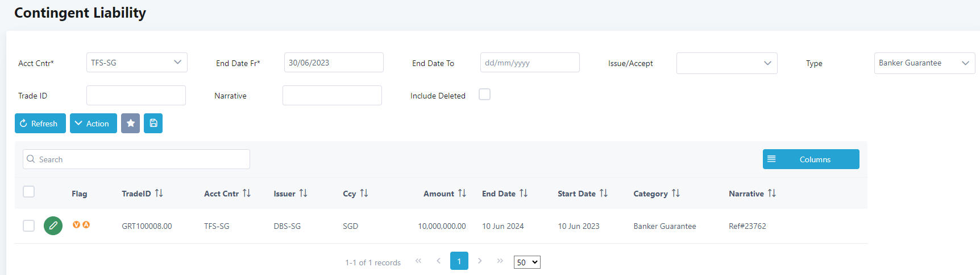
Task: Change the page size selector showing 50
Action: point(527,262)
